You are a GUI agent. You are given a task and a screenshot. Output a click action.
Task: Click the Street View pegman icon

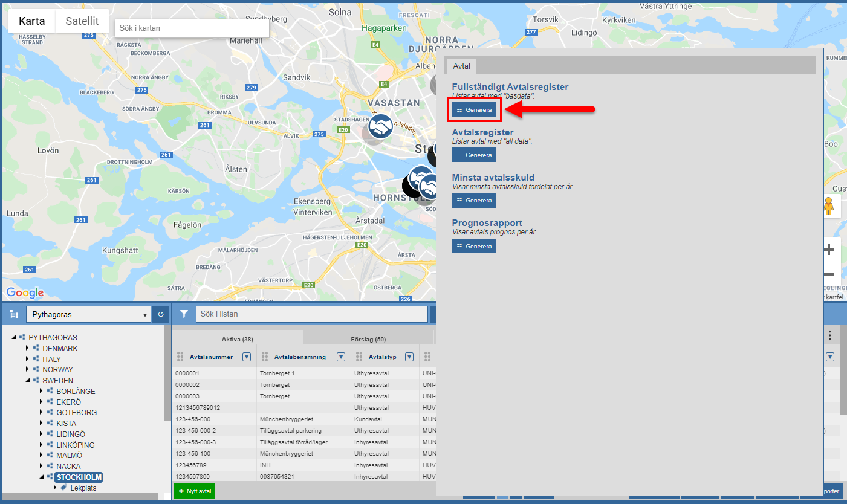pyautogui.click(x=828, y=207)
